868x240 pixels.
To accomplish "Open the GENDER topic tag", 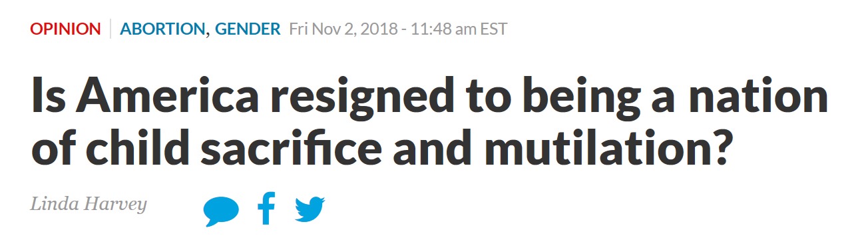I will pyautogui.click(x=247, y=29).
